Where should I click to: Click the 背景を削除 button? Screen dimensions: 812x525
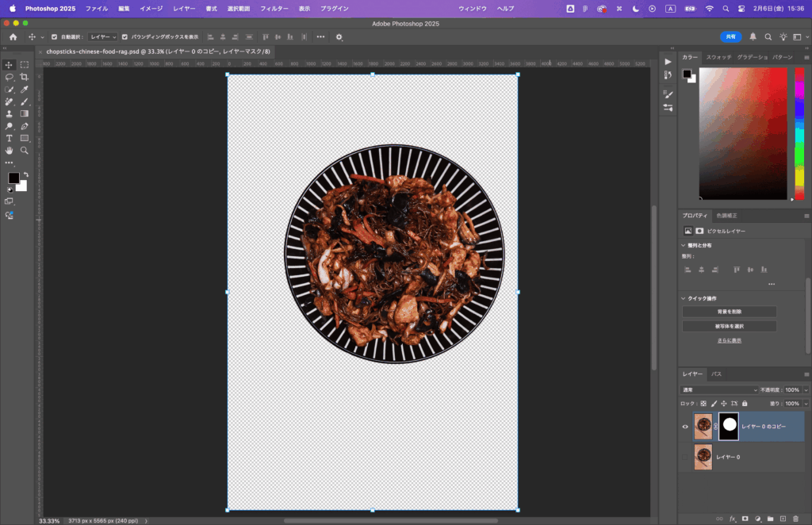coord(729,312)
